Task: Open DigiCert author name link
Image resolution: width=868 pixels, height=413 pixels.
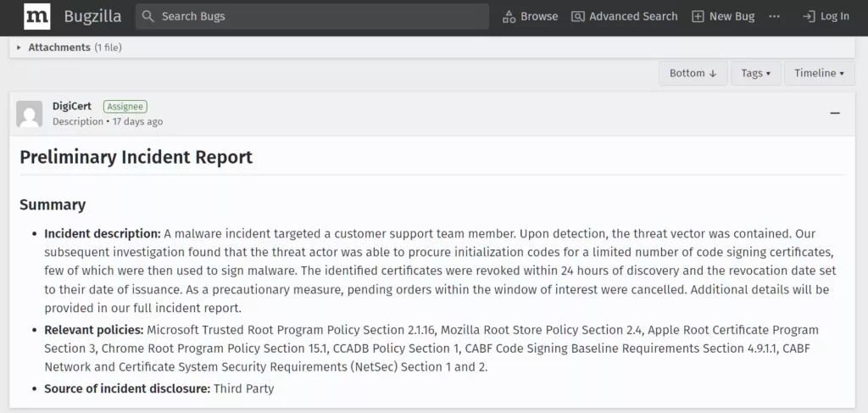Action: 72,106
